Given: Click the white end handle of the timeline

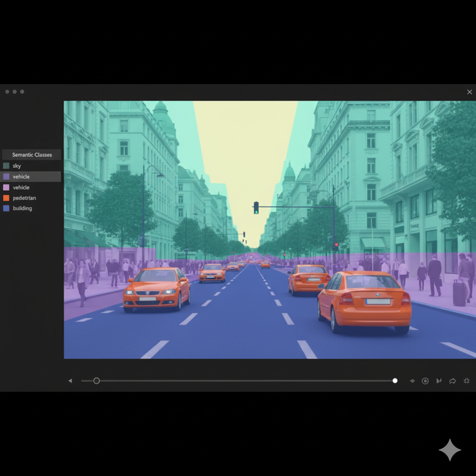Looking at the screenshot, I should (395, 381).
